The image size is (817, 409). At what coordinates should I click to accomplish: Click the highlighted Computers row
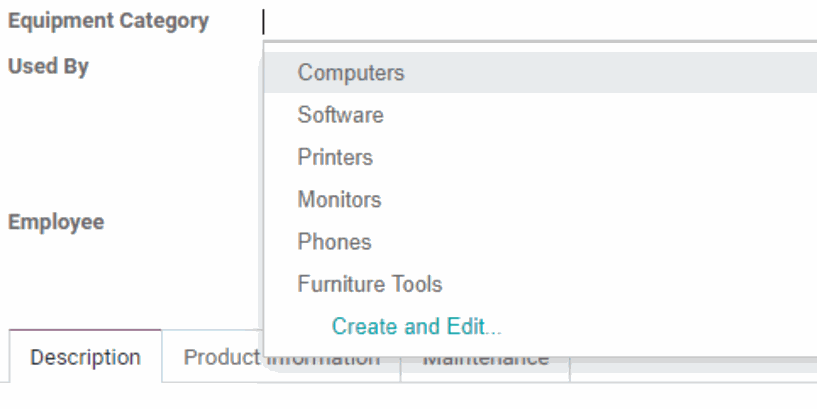(540, 72)
